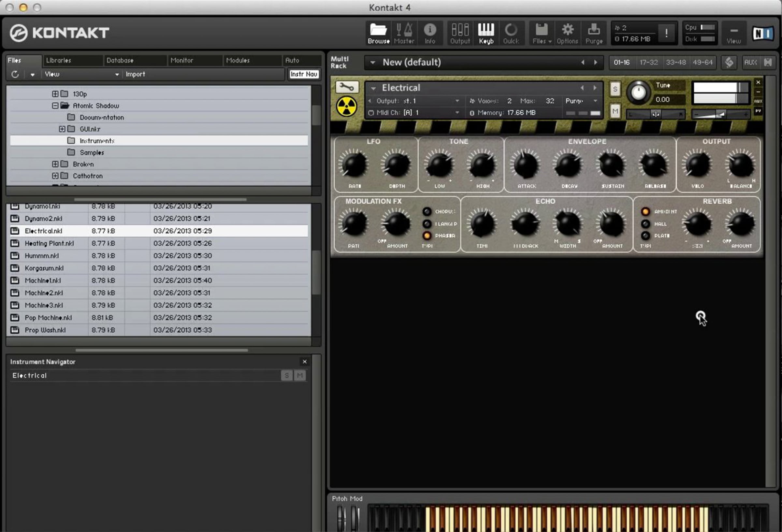Open the browser eject drive dropdown arrow
The image size is (782, 532).
[32, 74]
